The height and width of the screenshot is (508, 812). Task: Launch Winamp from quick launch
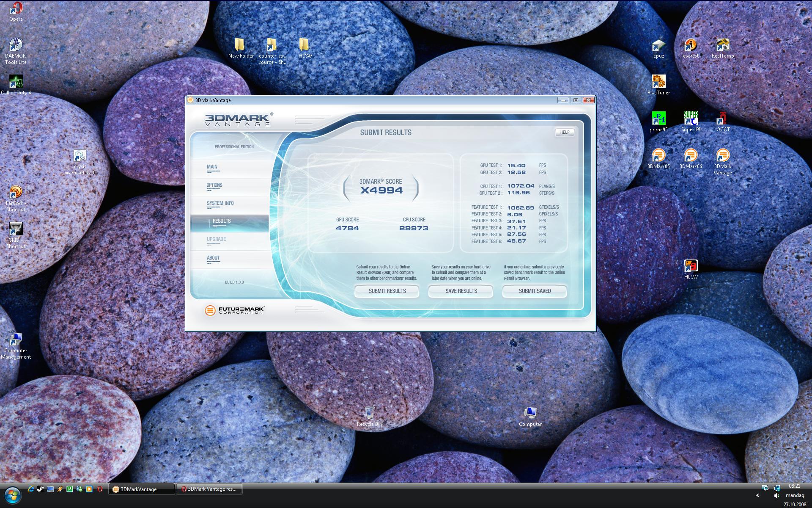(60, 489)
